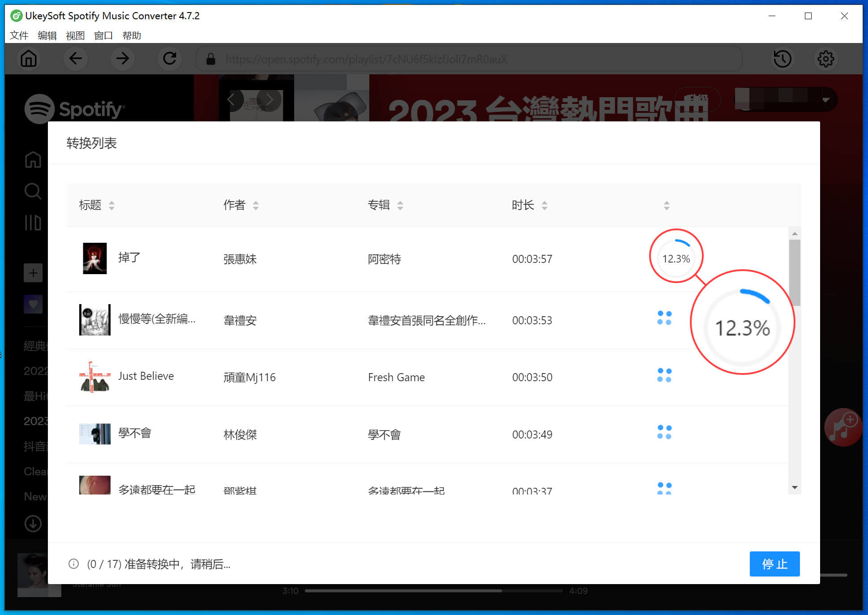Open the conversion history clock icon
Screen dimensions: 868x615
pos(782,59)
